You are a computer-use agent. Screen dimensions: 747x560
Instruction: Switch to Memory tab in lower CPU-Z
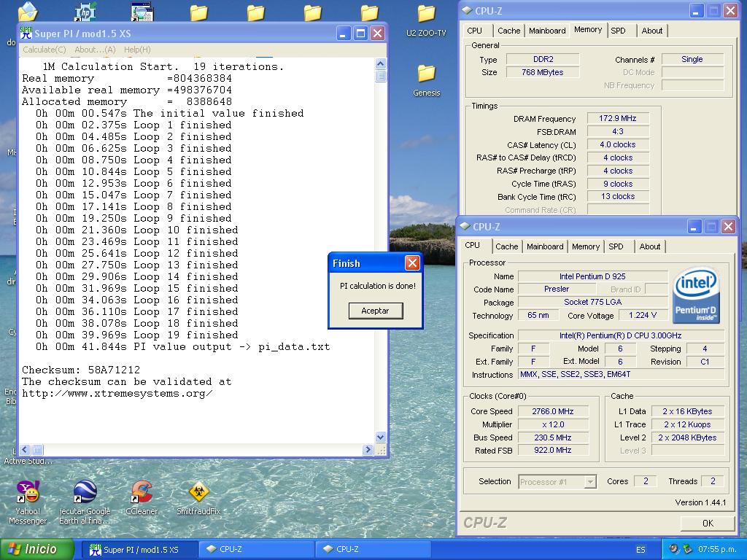(x=586, y=246)
